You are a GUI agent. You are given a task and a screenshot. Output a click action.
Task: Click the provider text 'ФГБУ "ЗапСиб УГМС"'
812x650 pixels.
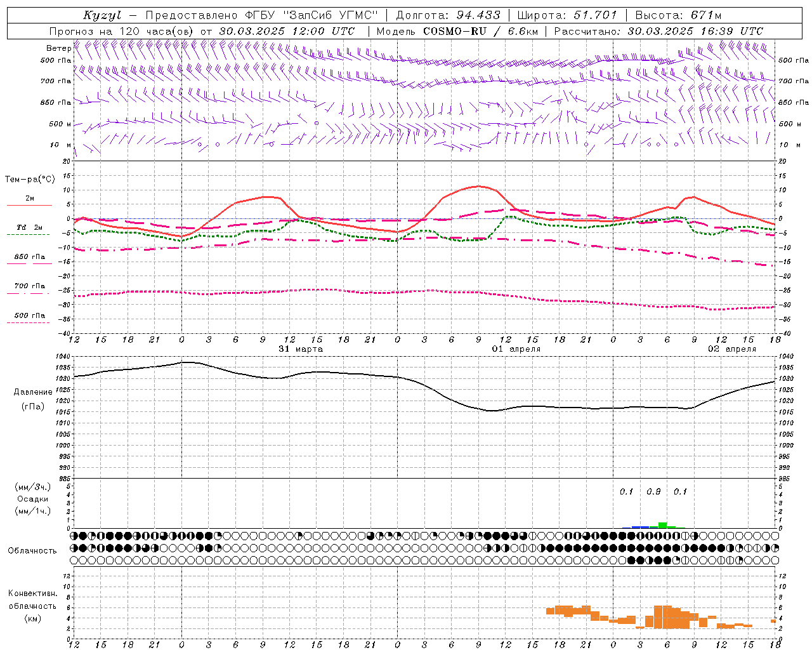[x=311, y=15]
